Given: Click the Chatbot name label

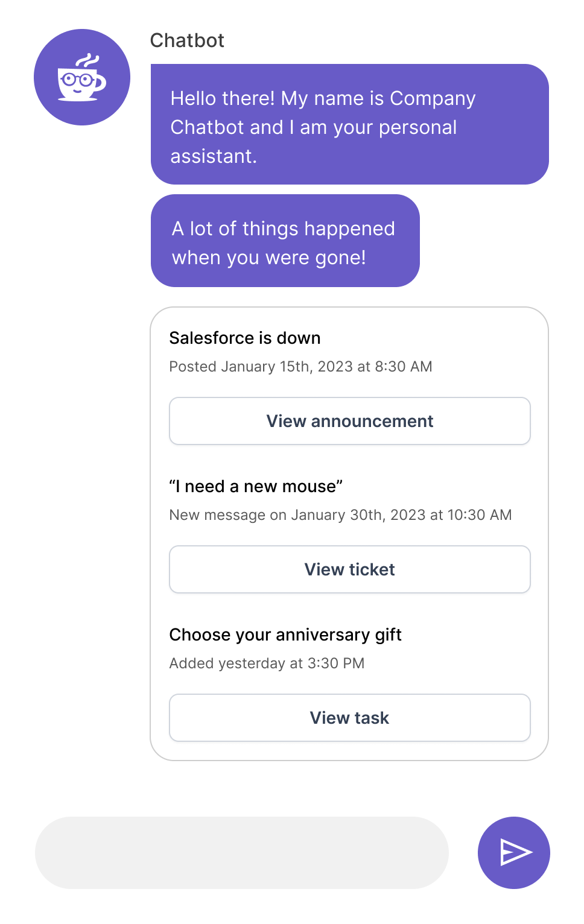Looking at the screenshot, I should (187, 40).
